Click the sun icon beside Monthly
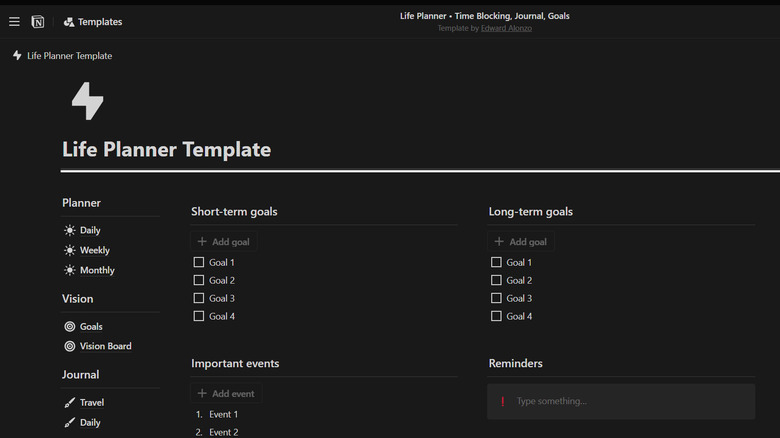780x438 pixels. 70,270
